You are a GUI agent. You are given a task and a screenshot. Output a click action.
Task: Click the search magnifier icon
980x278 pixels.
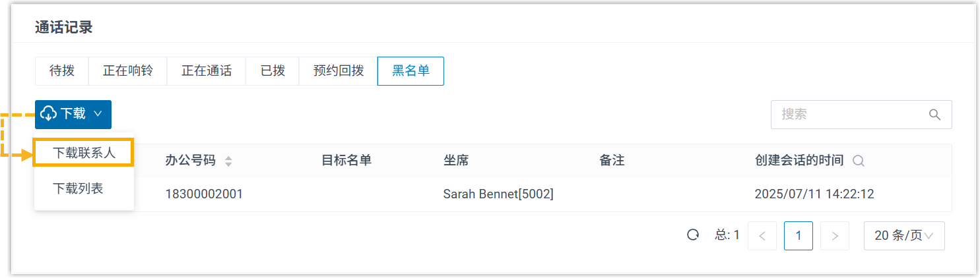[x=934, y=115]
